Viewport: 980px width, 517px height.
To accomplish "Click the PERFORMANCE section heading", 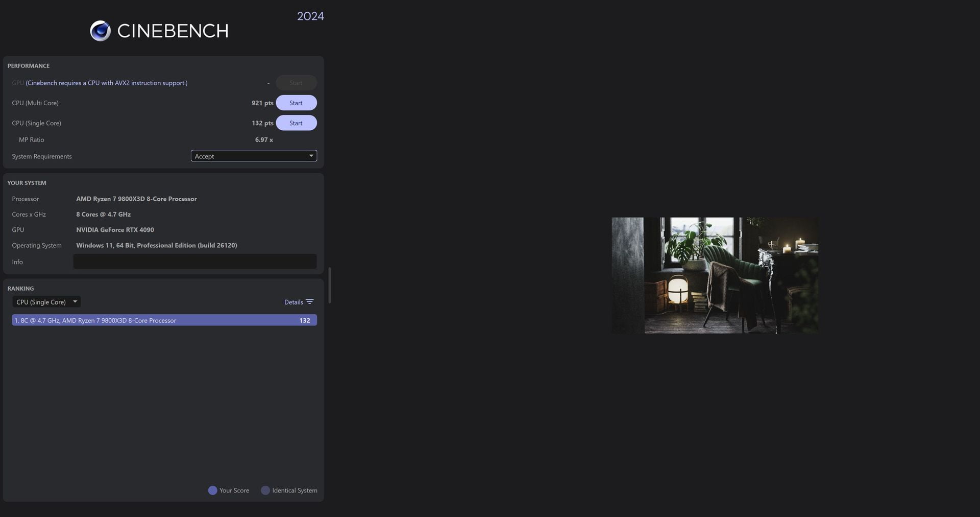I will tap(29, 66).
